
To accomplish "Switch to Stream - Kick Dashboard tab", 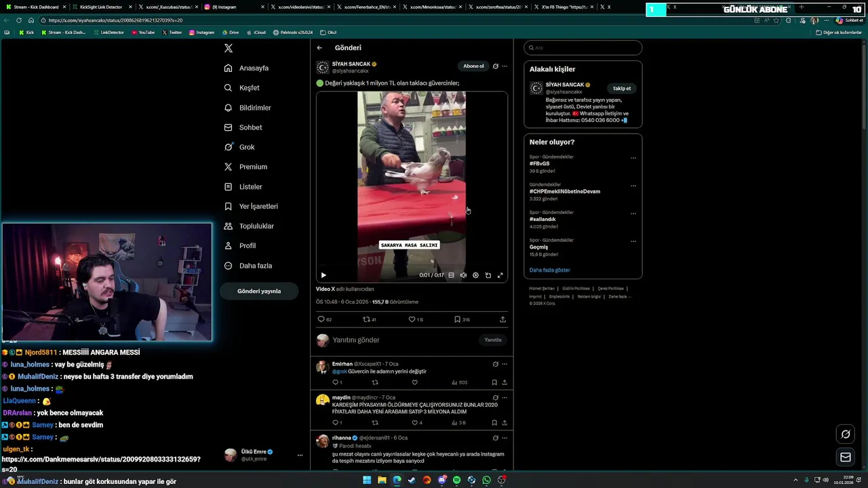I will pyautogui.click(x=35, y=7).
